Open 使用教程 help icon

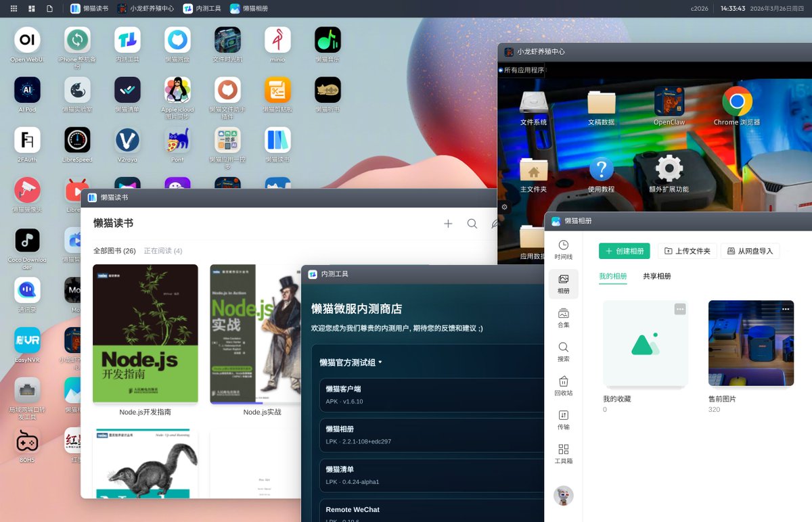pyautogui.click(x=601, y=168)
